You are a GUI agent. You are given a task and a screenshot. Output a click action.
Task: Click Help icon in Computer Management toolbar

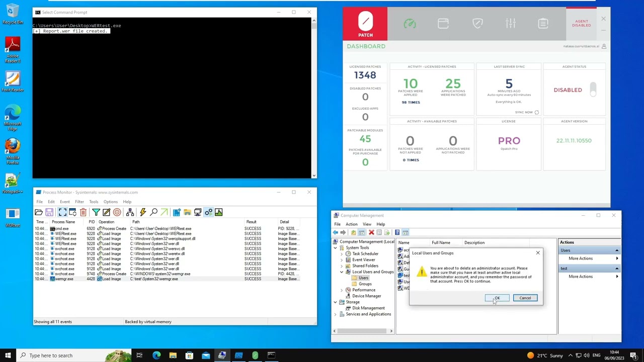tap(397, 232)
